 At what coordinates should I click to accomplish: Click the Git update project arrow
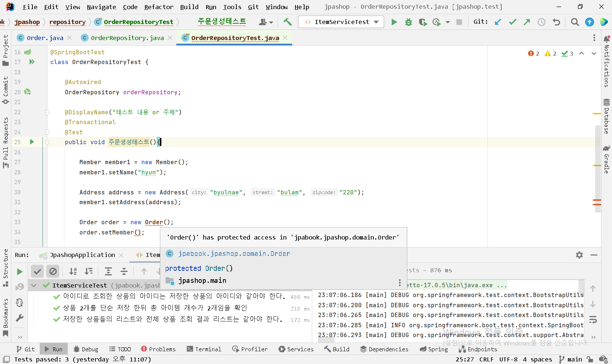[498, 22]
